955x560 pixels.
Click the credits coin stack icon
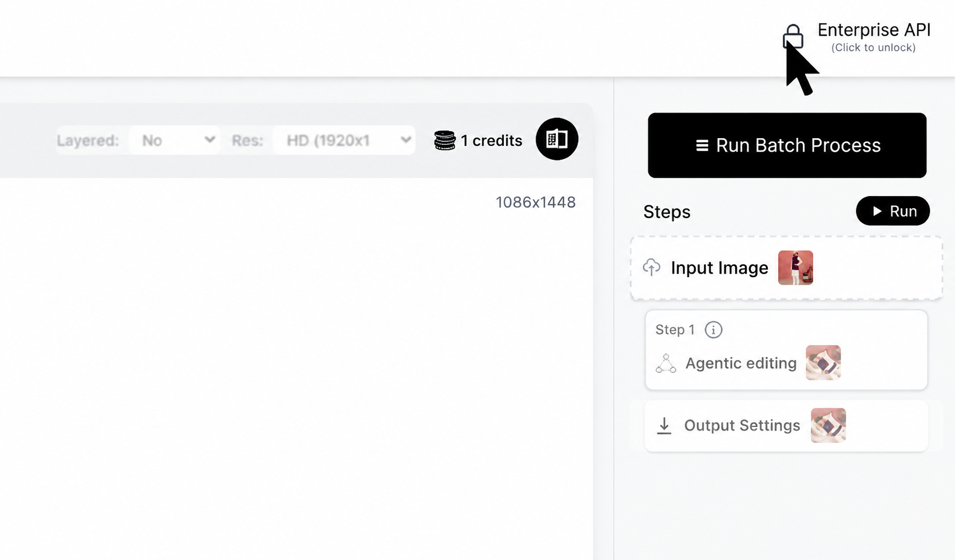tap(445, 141)
